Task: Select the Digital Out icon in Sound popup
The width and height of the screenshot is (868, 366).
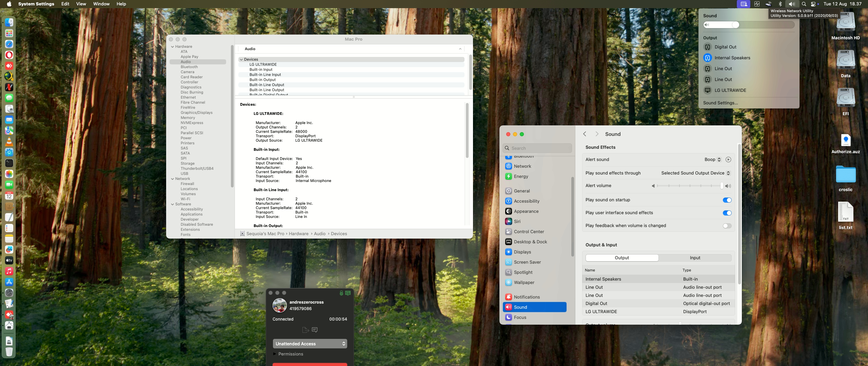Action: [708, 47]
